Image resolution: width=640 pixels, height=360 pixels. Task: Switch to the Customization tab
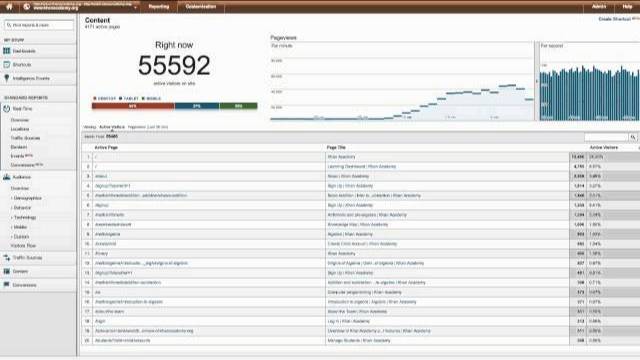tap(201, 7)
